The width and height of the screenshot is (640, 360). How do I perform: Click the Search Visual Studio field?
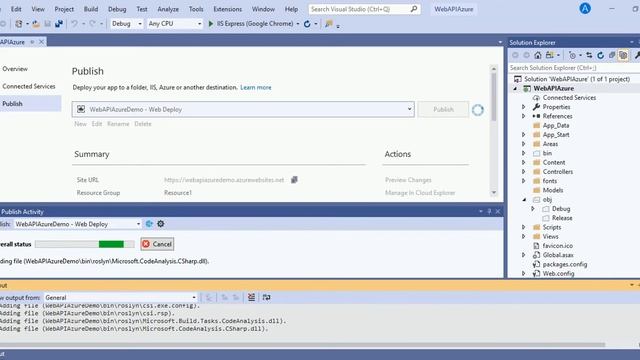[364, 9]
